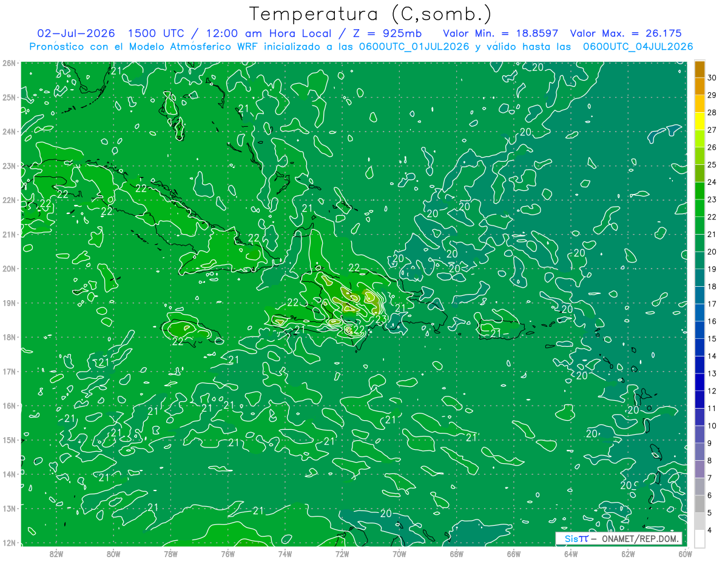Click the '66W' longitude axis label
This screenshot has height=562, width=728.
coord(514,554)
